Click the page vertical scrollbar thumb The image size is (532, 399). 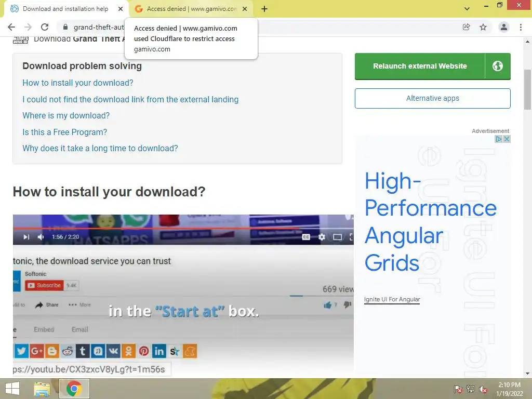pyautogui.click(x=527, y=89)
